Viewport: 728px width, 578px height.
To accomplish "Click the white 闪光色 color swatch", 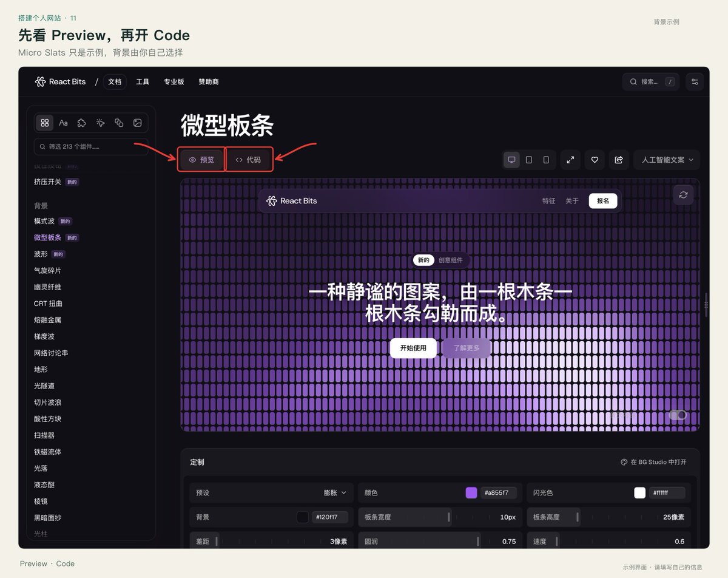I will tap(639, 492).
